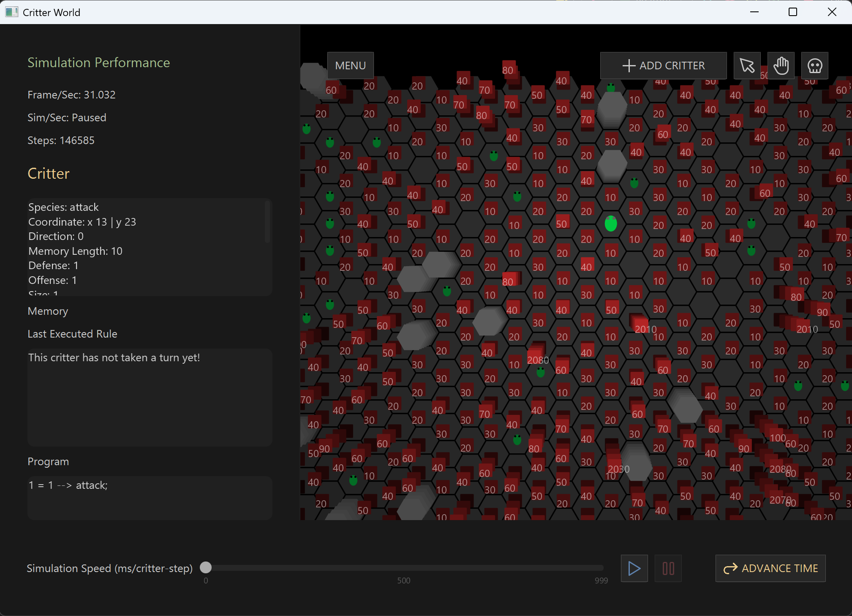Click the bright green selected critter
852x616 pixels.
tap(611, 224)
